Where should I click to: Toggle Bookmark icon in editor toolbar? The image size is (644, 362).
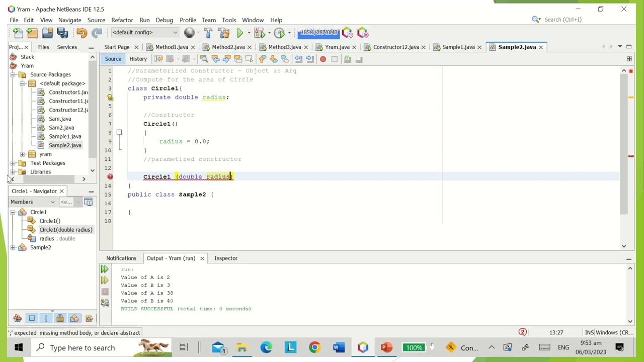[285, 59]
